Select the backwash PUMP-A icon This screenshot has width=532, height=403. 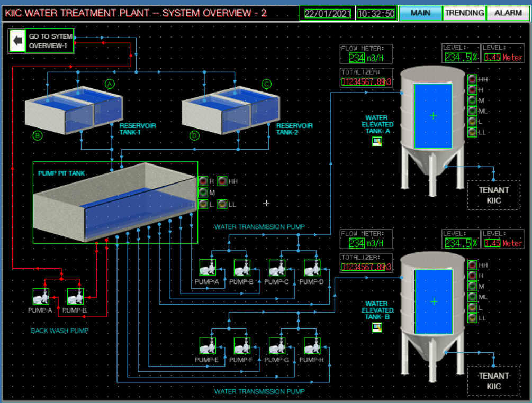41,297
